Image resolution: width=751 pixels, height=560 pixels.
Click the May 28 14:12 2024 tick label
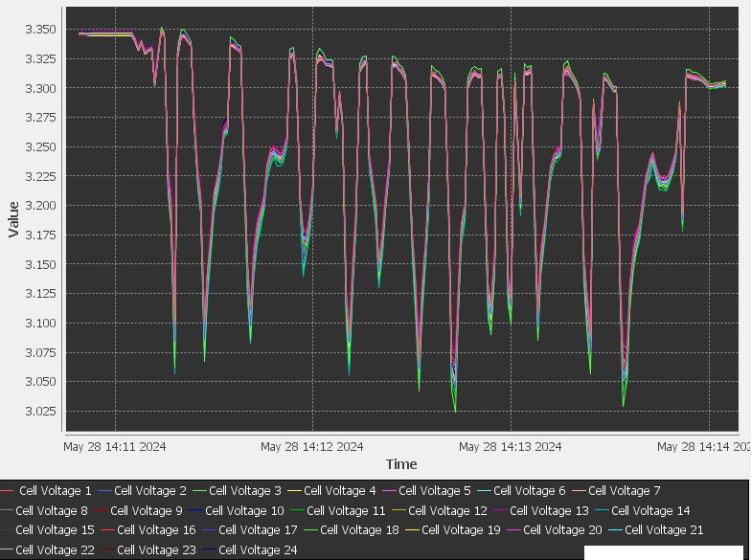pos(312,447)
